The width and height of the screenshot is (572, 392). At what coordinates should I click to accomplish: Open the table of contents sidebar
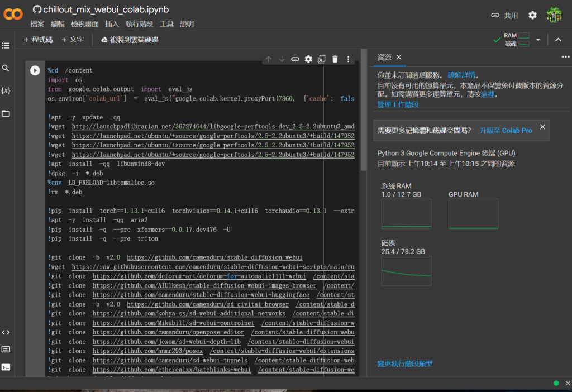tap(6, 45)
